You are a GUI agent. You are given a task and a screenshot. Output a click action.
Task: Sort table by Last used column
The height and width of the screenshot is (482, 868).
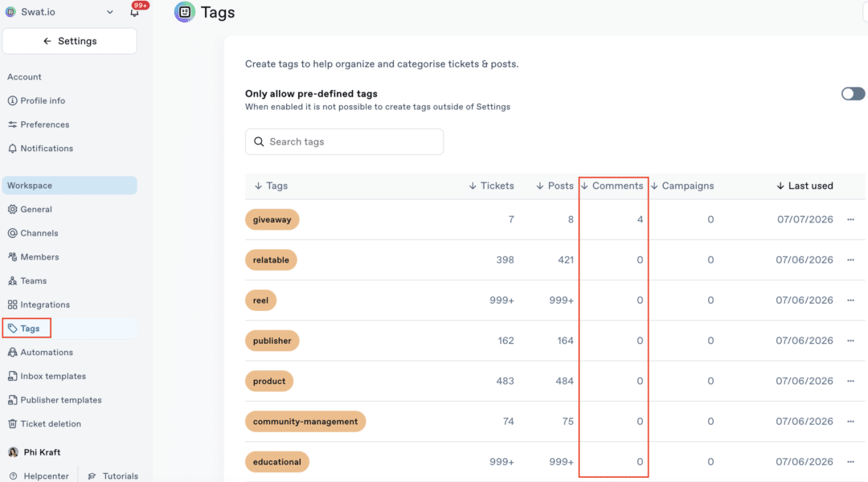click(x=805, y=186)
